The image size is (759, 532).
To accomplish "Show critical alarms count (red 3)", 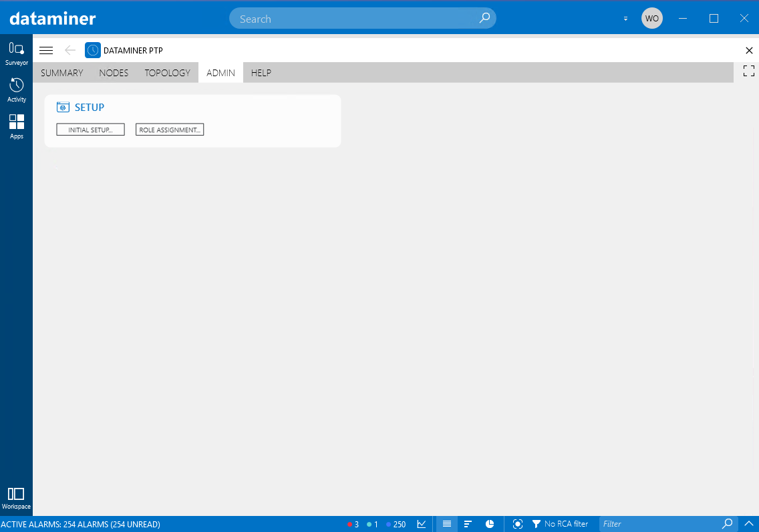I will [353, 524].
